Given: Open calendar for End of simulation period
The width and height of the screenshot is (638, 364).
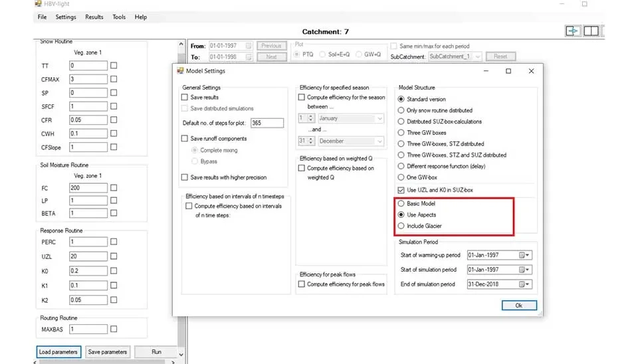Looking at the screenshot, I should click(x=522, y=284).
